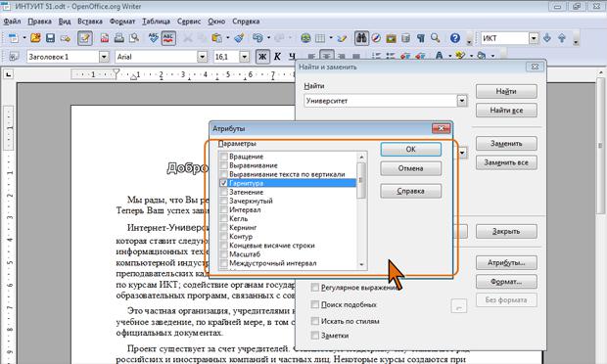Click Find Next down arrow icon

click(547, 38)
